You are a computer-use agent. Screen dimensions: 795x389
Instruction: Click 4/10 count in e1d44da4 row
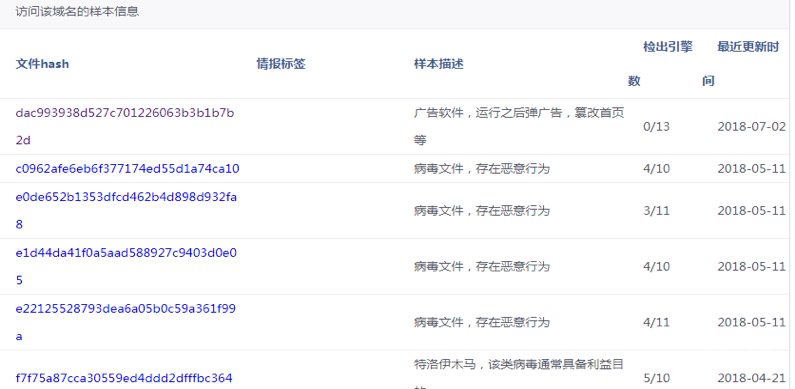pos(657,266)
